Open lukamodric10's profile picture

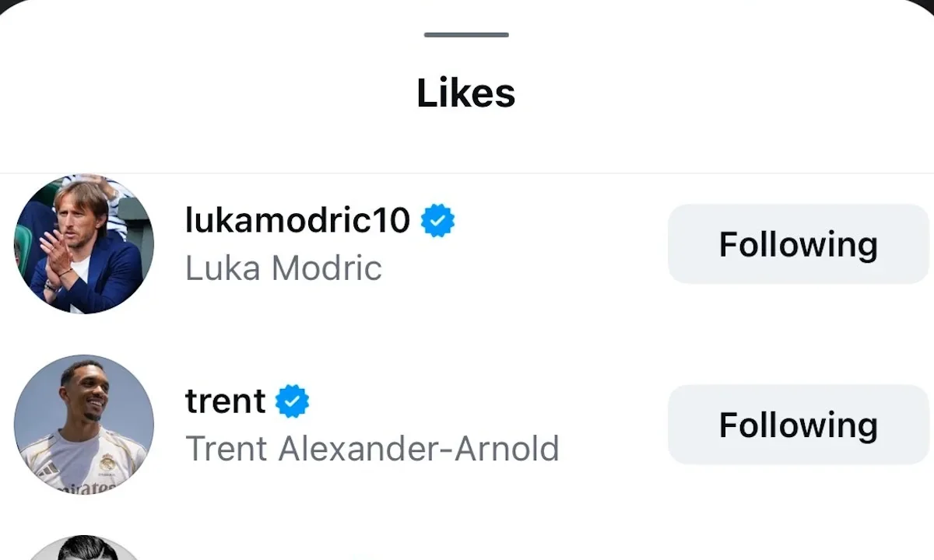click(84, 244)
